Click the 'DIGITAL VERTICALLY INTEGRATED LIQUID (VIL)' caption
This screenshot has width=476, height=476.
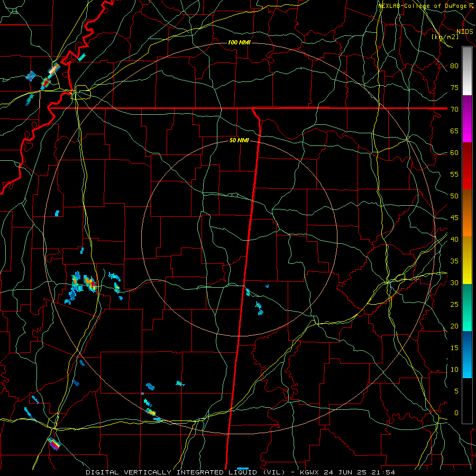pos(186,472)
